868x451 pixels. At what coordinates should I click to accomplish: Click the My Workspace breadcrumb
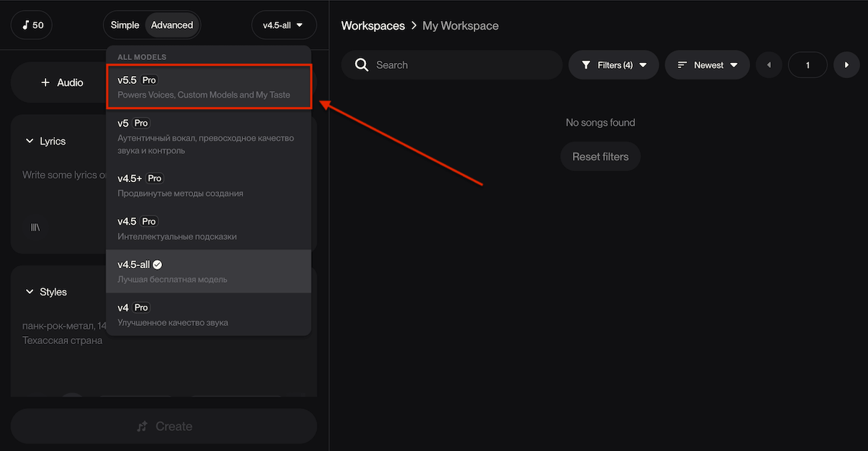point(461,25)
